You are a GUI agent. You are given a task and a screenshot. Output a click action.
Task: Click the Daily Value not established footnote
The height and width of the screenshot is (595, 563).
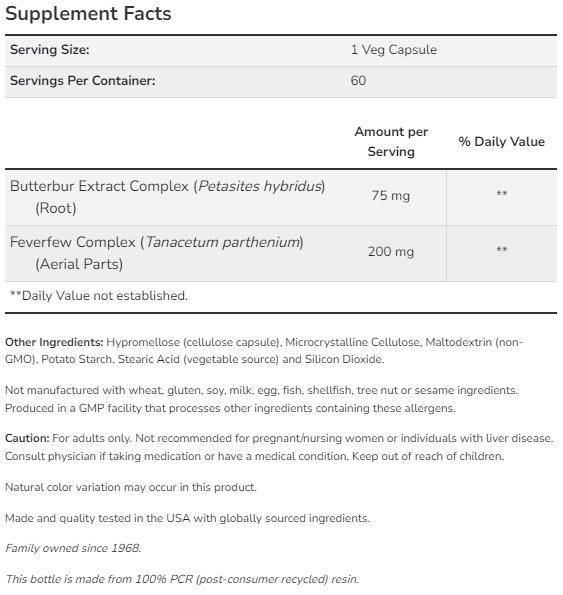point(99,296)
